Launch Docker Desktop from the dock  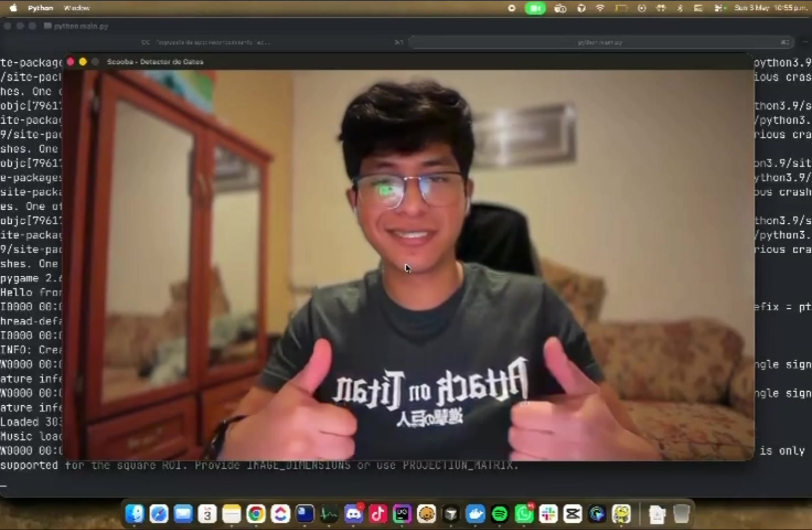475,514
